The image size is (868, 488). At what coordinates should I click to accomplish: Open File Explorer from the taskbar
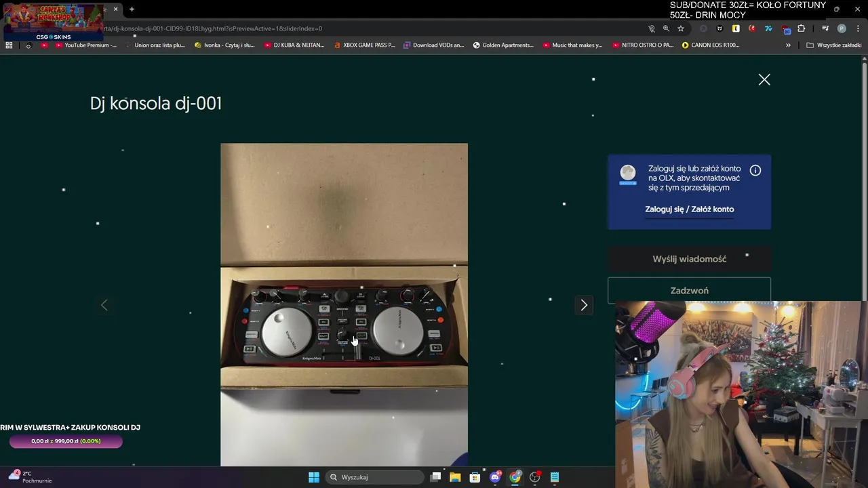[x=455, y=477]
